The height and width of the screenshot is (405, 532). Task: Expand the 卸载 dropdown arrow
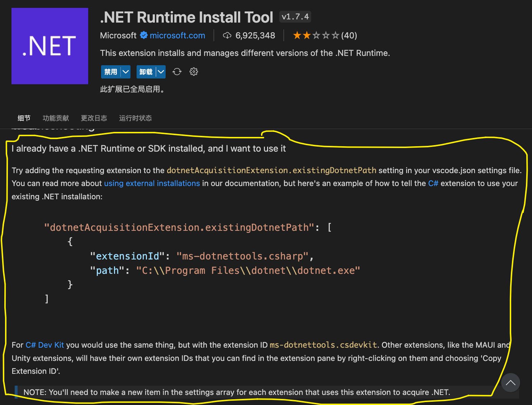click(x=161, y=72)
